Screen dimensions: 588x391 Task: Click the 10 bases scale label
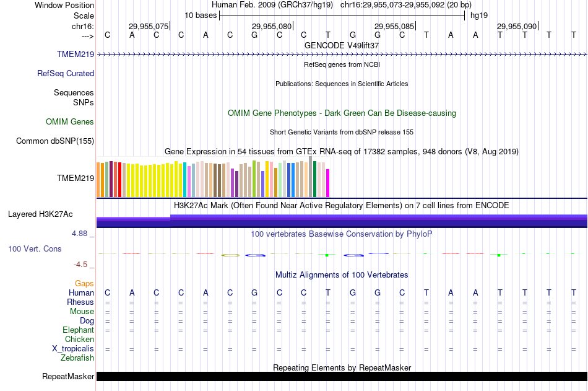pyautogui.click(x=201, y=15)
